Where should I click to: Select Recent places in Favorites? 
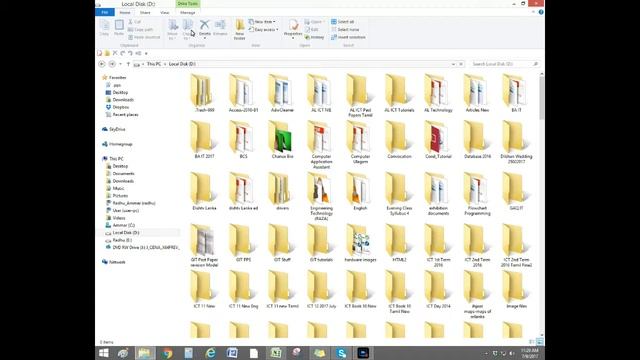(125, 115)
